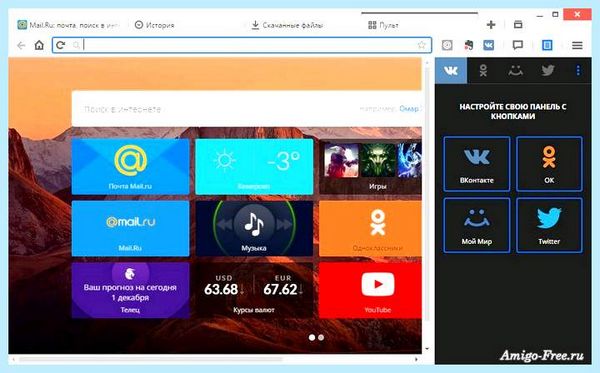Switch to the История tab
The image size is (600, 373).
155,25
